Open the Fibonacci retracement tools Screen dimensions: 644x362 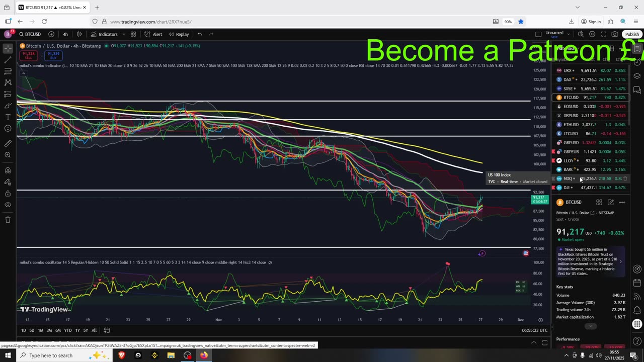coord(8,71)
